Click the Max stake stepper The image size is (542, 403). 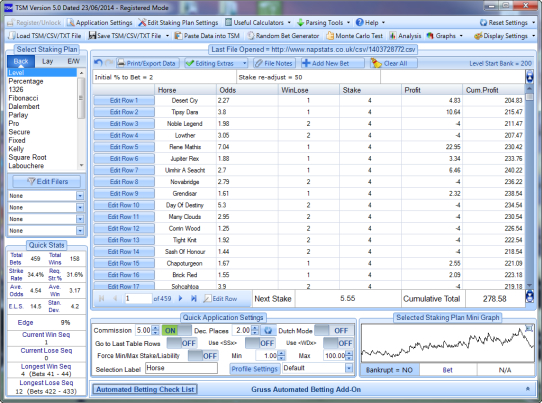(x=349, y=356)
